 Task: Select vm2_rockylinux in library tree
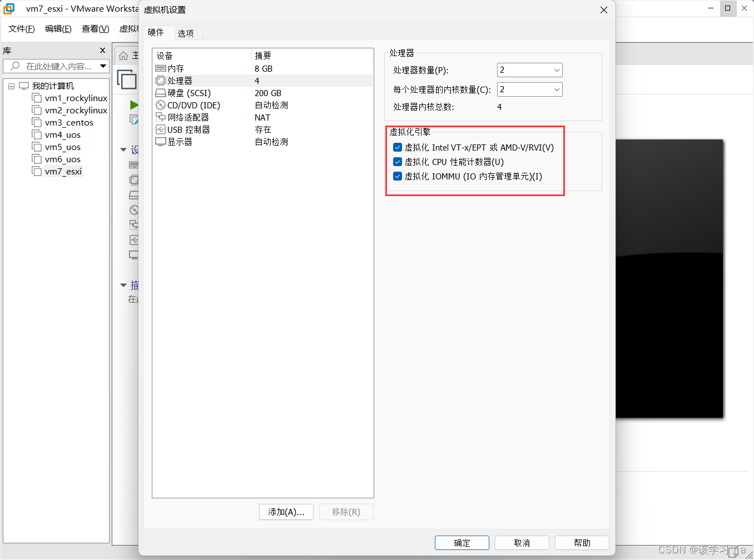tap(76, 110)
